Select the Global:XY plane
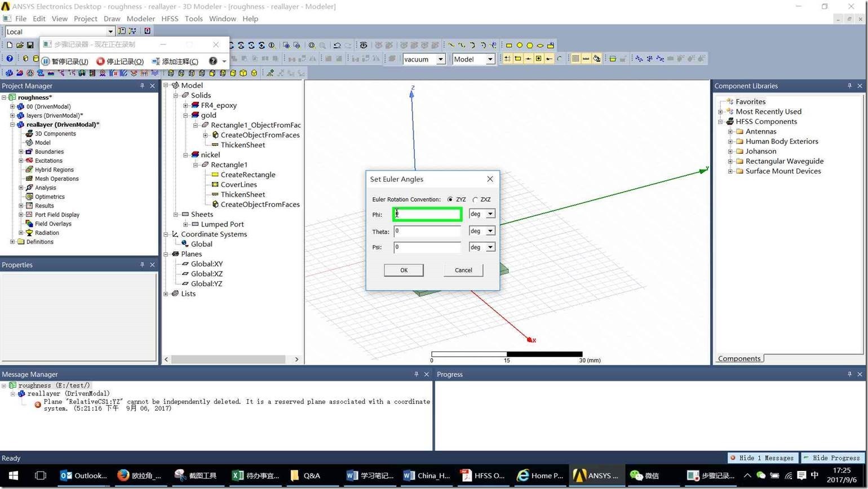Screen dimensions: 868x489 (207, 264)
